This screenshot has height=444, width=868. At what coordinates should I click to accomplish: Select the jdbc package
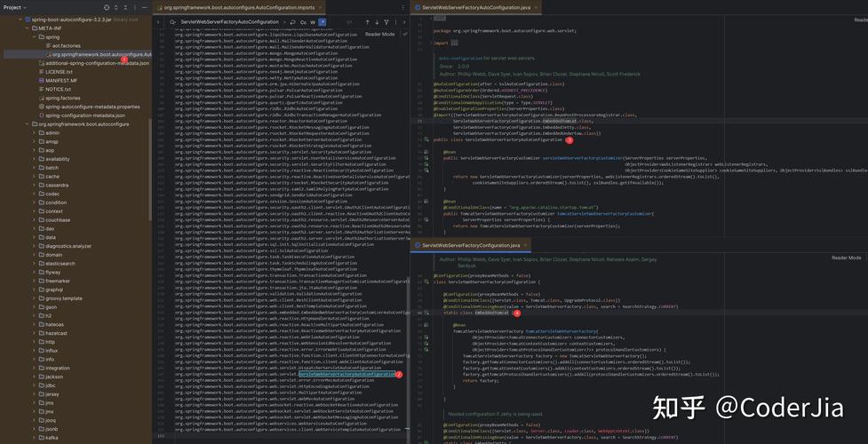[x=51, y=385]
